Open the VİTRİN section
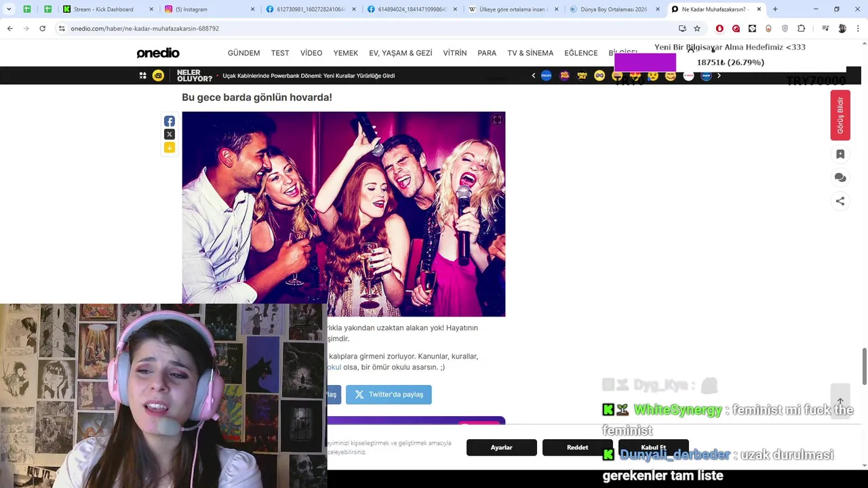Screen dimensions: 868x488 click(455, 53)
